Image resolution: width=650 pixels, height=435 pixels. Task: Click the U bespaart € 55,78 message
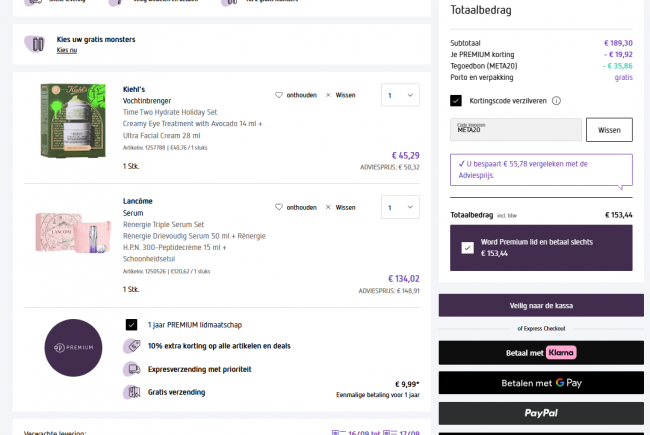[x=541, y=170]
